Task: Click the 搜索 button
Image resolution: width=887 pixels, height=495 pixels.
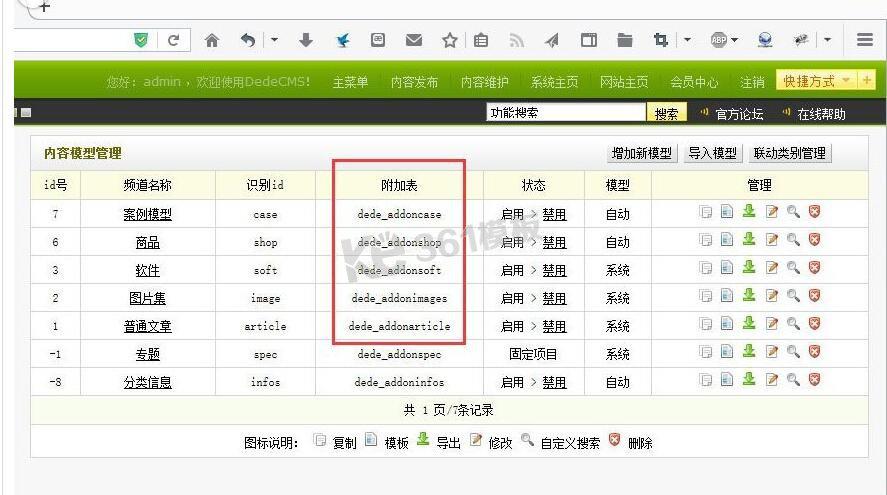Action: [666, 113]
